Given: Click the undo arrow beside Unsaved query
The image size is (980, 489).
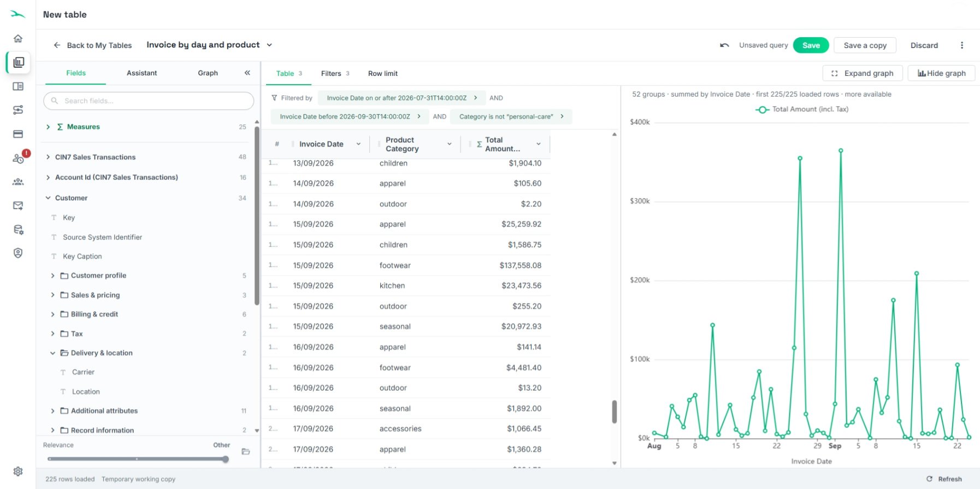Looking at the screenshot, I should (724, 45).
